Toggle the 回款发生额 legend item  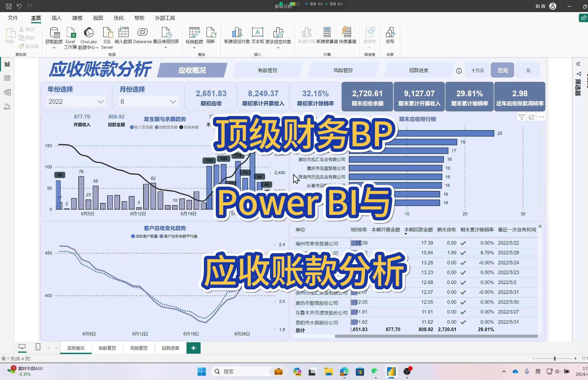pos(166,127)
